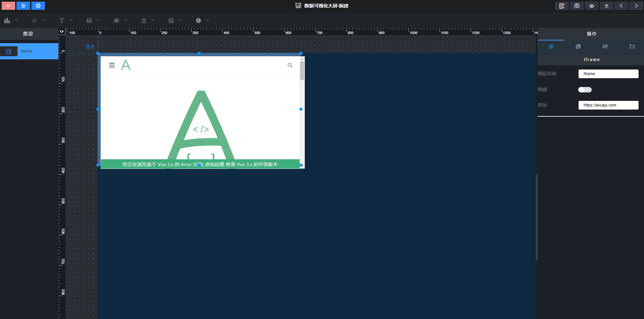Click the left chevron undo button
The width and height of the screenshot is (644, 319).
tap(621, 6)
